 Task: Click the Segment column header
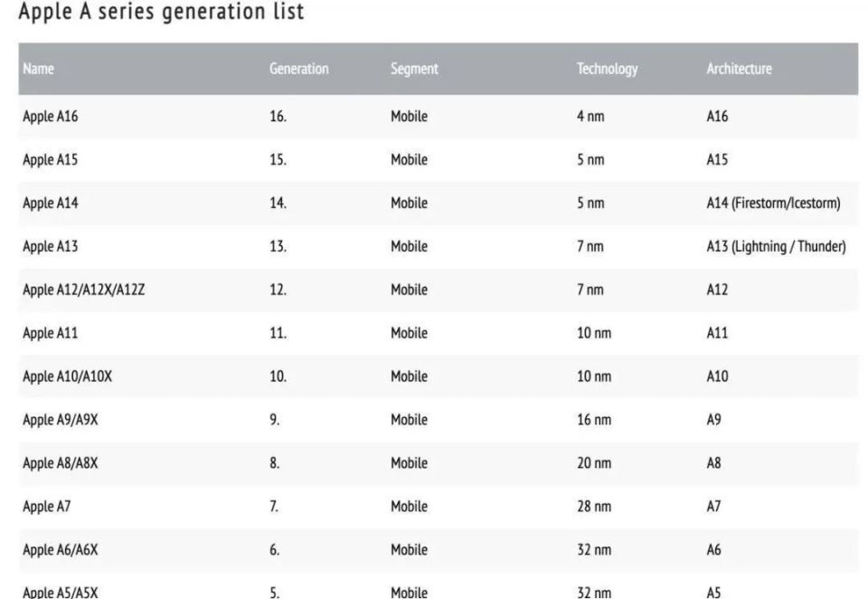coord(414,69)
